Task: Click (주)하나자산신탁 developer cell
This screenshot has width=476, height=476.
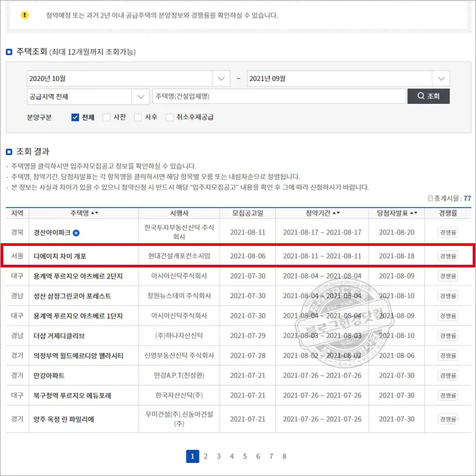Action: [x=179, y=336]
